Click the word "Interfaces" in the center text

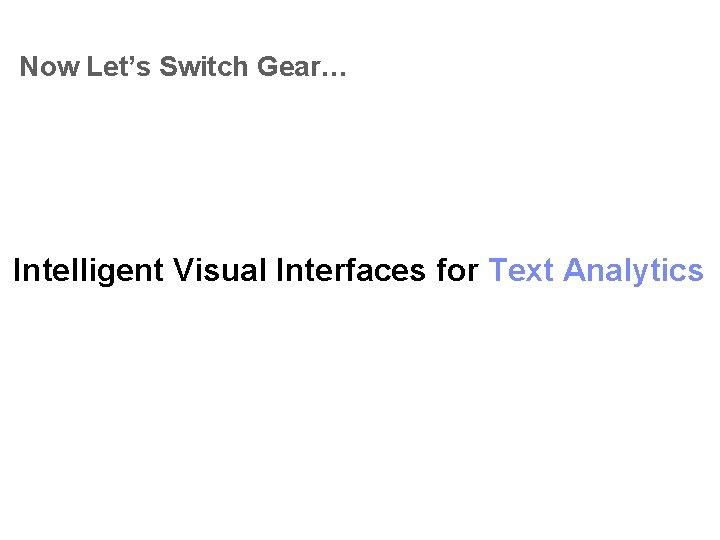pyautogui.click(x=351, y=270)
